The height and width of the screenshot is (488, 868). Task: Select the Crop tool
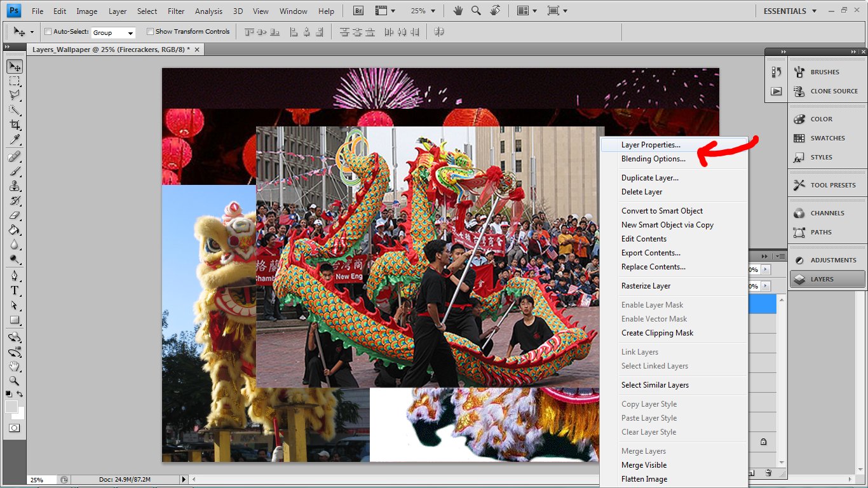click(15, 125)
